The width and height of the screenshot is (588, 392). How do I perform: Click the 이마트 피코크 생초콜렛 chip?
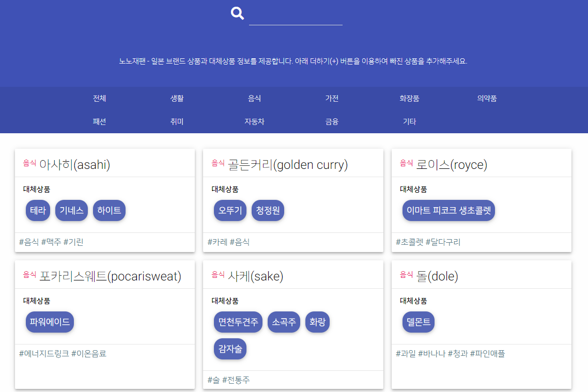[448, 210]
